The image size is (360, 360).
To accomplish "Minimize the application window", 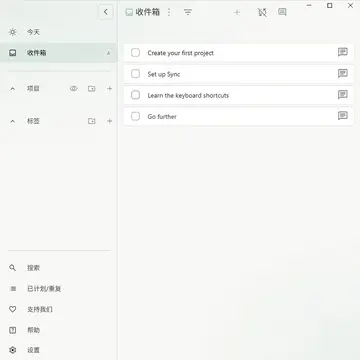I will [309, 5].
